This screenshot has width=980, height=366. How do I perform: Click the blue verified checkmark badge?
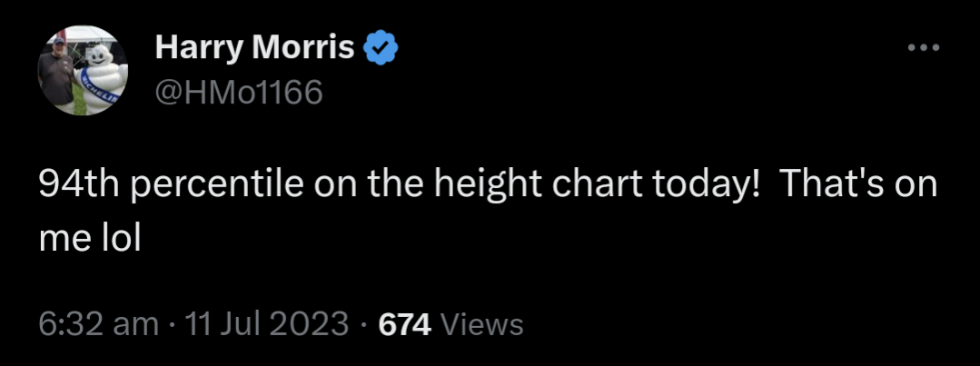point(381,47)
